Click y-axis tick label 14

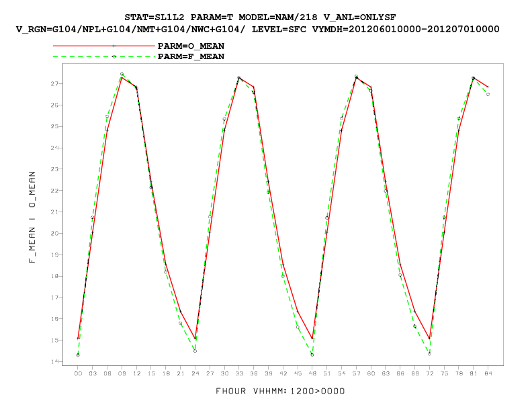coord(54,362)
